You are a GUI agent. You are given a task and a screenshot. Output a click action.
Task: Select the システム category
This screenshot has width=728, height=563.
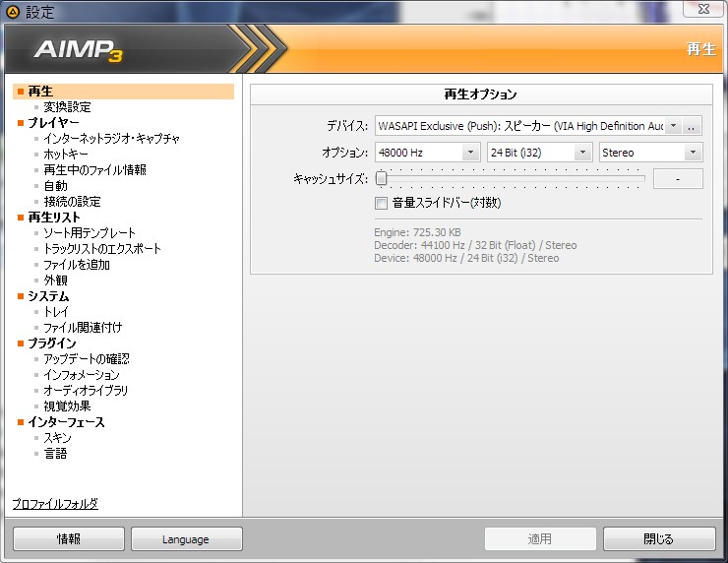point(48,296)
